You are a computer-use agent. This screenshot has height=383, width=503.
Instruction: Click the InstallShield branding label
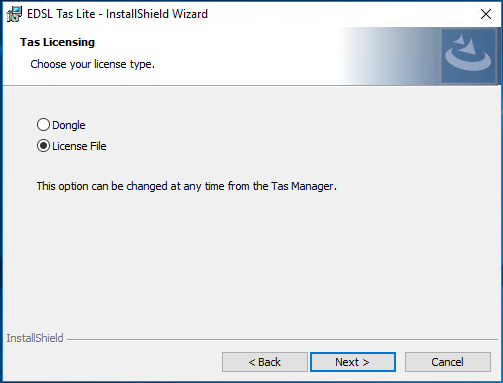coord(35,338)
